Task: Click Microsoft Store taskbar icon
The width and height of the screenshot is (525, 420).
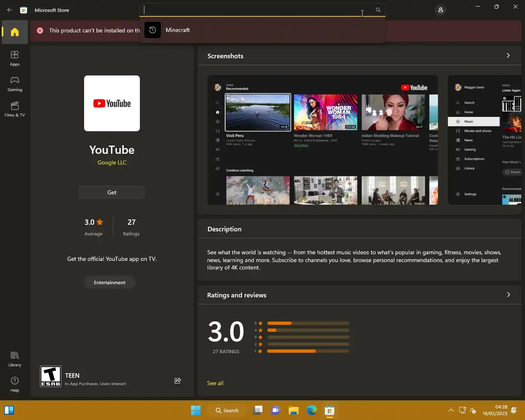Action: pos(330,410)
